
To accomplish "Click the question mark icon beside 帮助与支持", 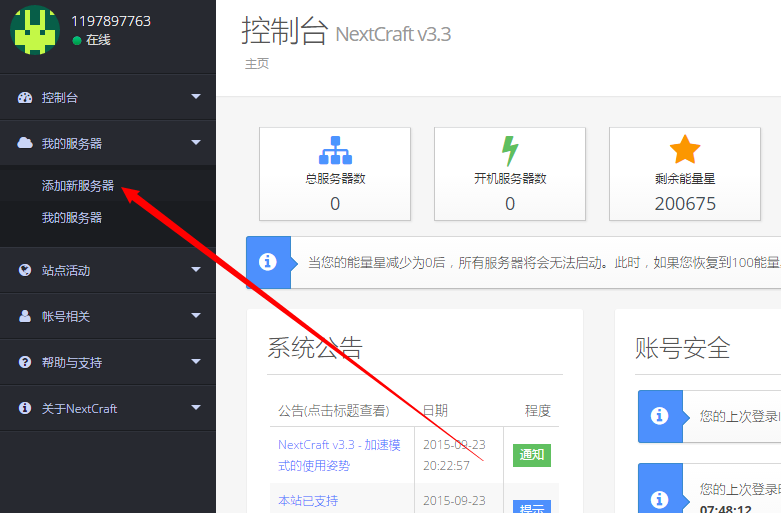I will 25,362.
